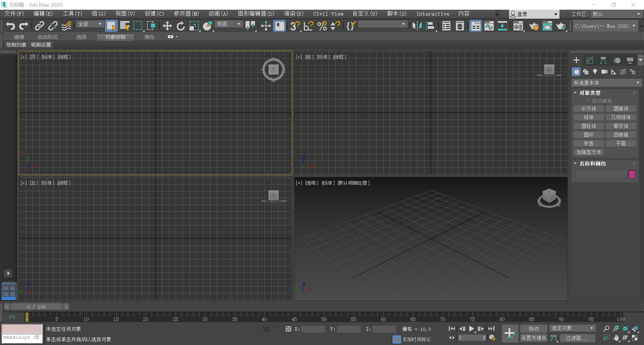Screen dimensions: 644x345
Task: Open the named selection sets dropdown
Action: tap(383, 24)
